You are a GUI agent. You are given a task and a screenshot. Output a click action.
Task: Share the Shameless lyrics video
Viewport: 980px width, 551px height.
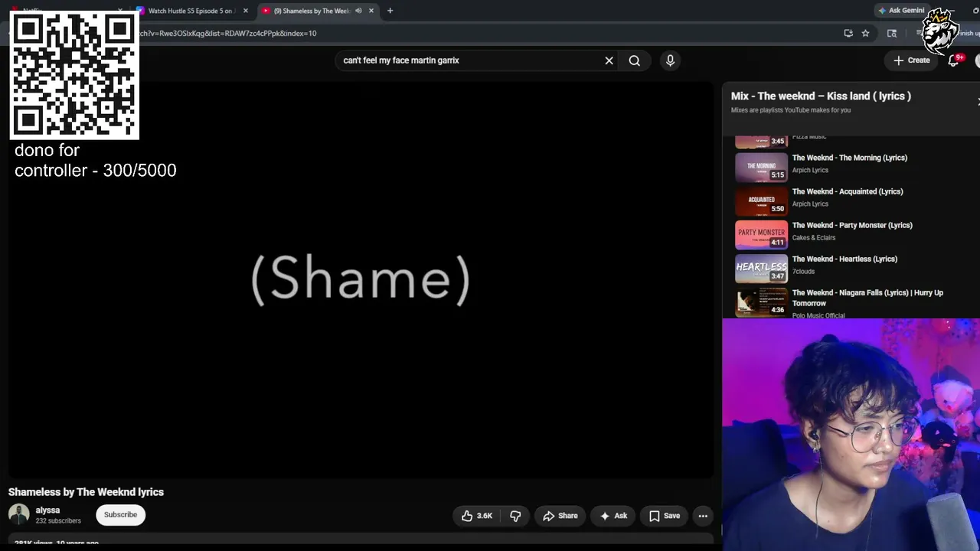560,516
